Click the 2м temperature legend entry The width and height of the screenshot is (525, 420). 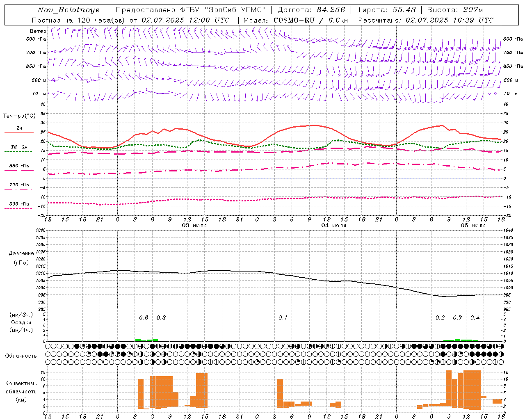(x=19, y=128)
